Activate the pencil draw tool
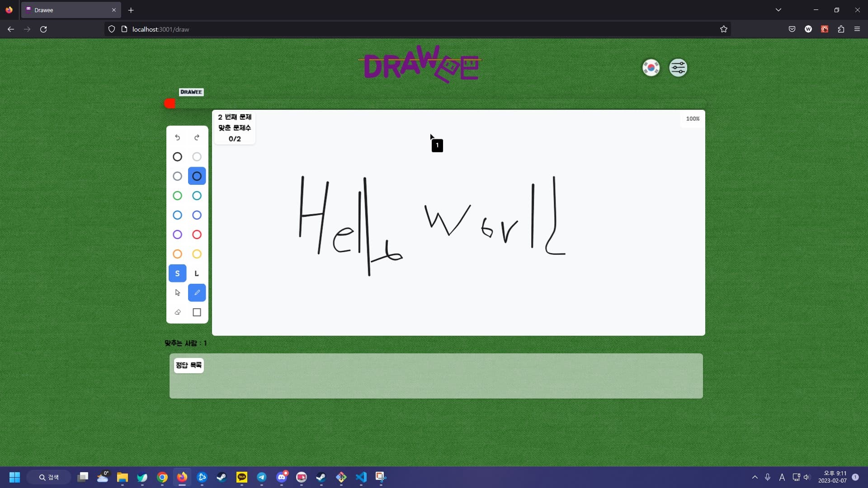The height and width of the screenshot is (488, 868). 197,293
